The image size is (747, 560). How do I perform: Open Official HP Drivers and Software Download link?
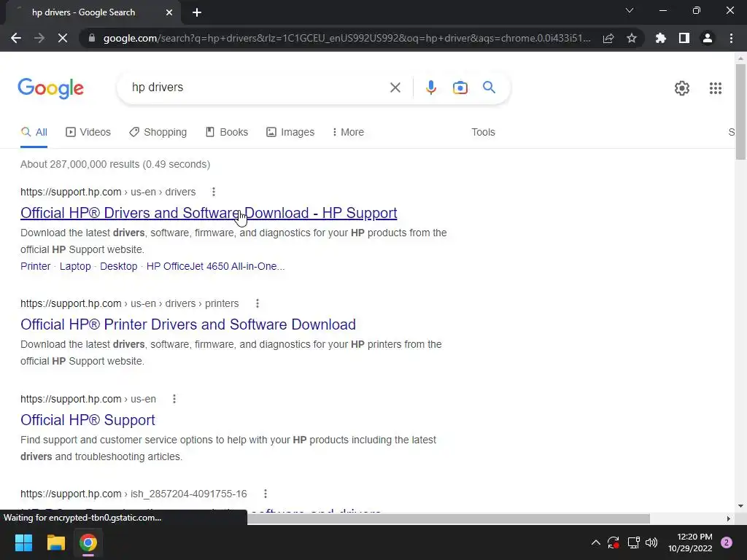point(209,213)
